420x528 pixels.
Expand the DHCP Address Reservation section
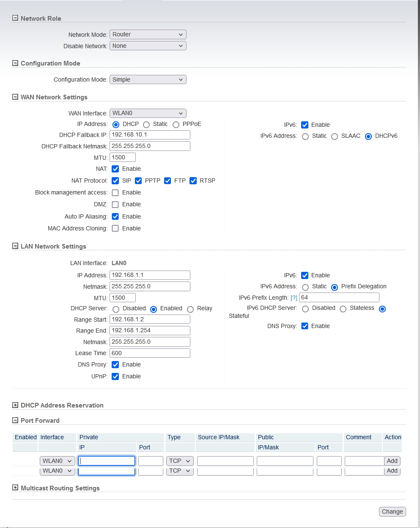point(15,405)
